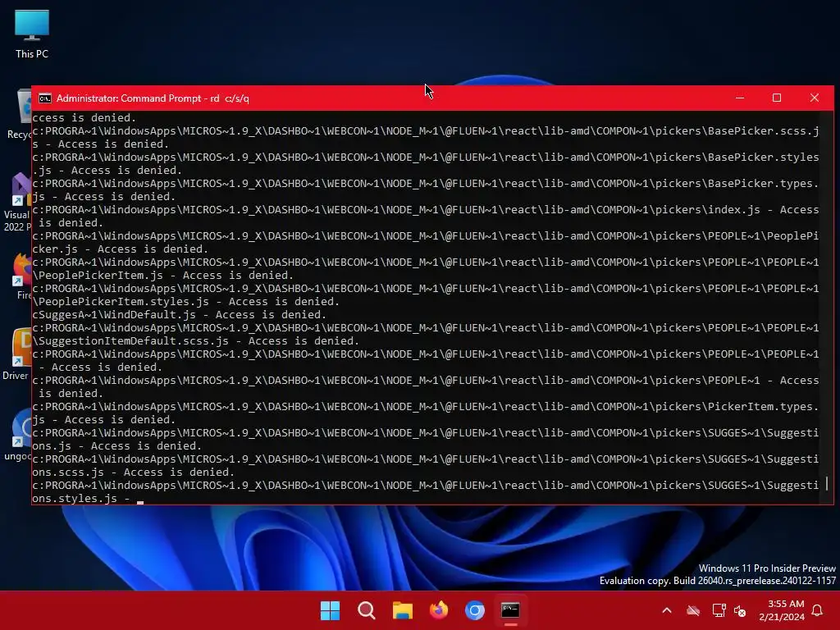Click the 'cker.js - Access is denied.' line
The height and width of the screenshot is (630, 840).
coord(121,249)
